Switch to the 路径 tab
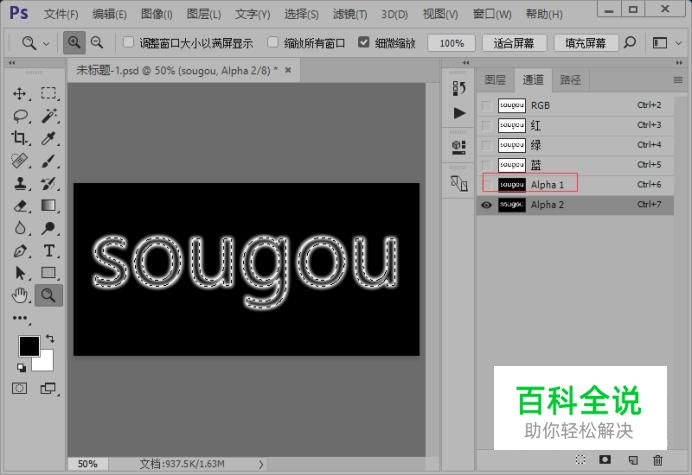692x475 pixels. 571,80
